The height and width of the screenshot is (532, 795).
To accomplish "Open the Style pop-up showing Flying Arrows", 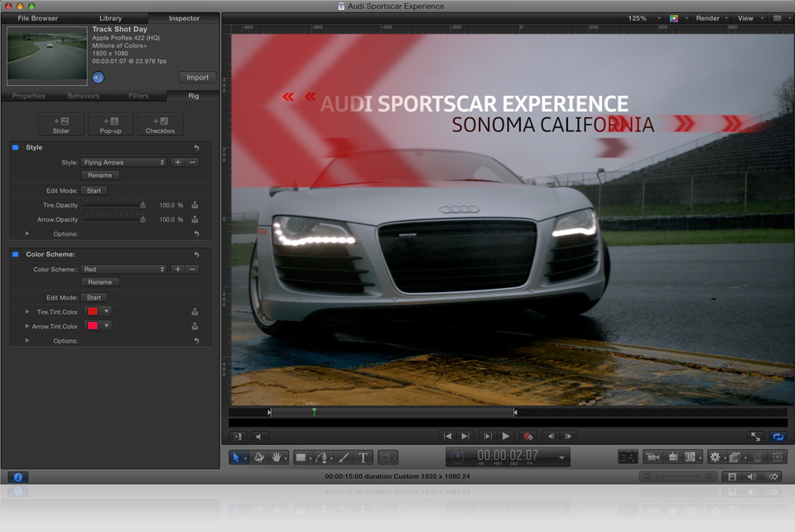I will pos(123,162).
